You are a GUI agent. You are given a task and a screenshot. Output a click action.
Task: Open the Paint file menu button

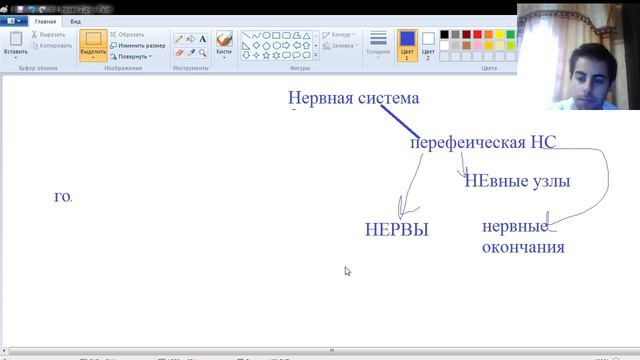14,21
